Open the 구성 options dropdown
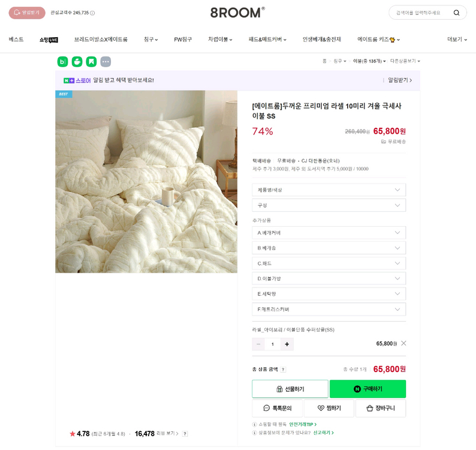The width and height of the screenshot is (476, 450). click(x=329, y=205)
